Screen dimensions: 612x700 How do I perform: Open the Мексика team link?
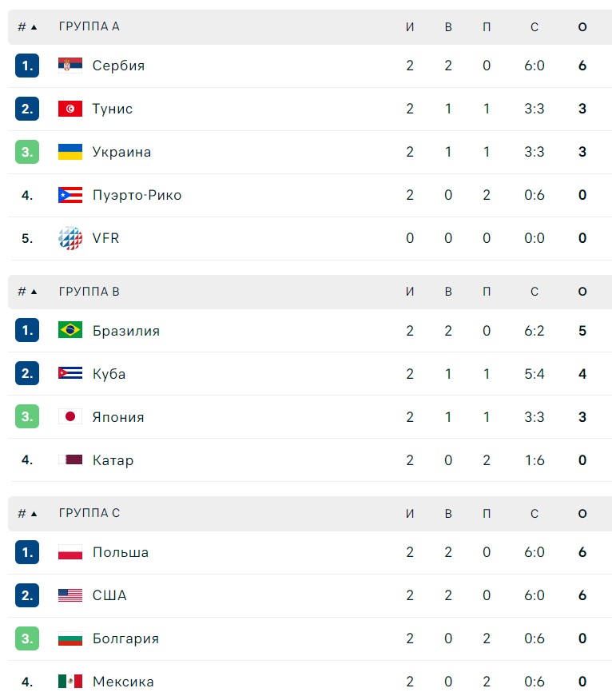(123, 682)
